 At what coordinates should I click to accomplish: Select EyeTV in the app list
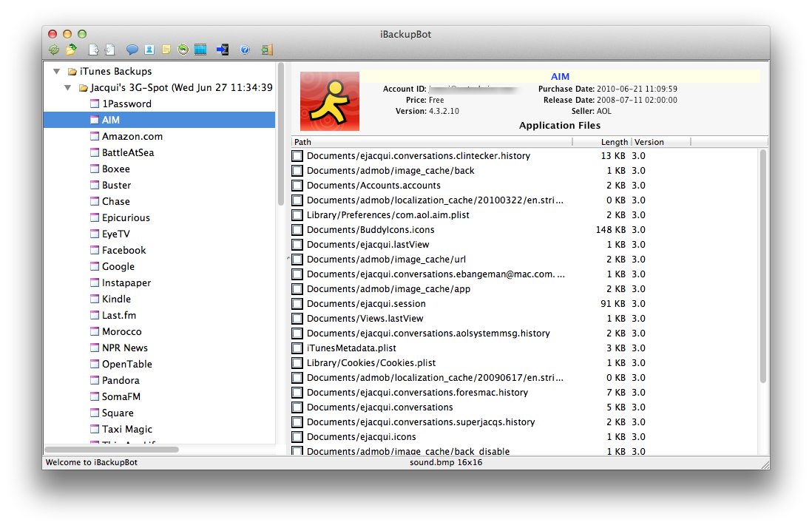(x=116, y=234)
